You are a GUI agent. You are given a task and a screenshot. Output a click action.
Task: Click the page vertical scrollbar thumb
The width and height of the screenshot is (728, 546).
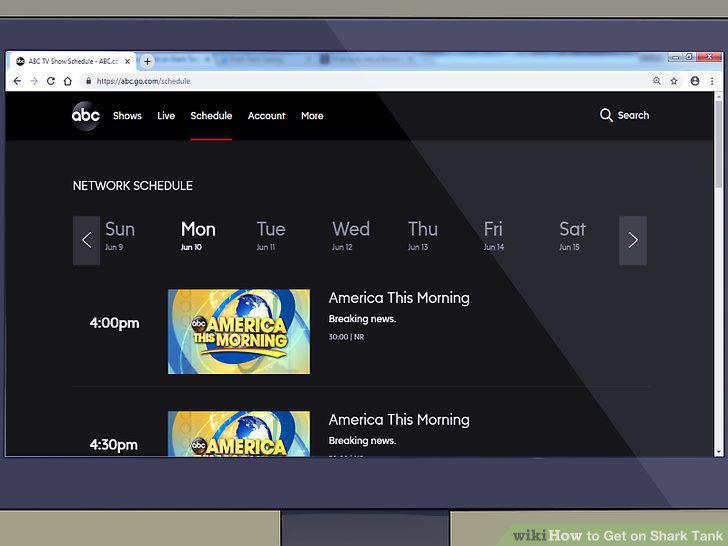(719, 142)
